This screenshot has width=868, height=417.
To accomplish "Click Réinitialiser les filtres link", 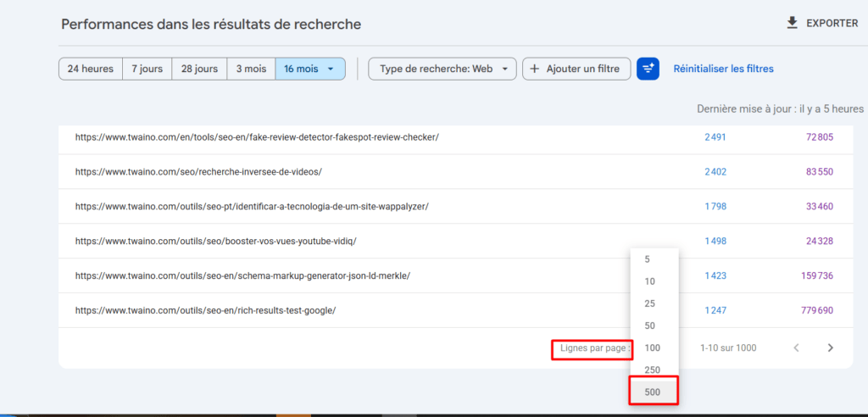I will pos(724,69).
